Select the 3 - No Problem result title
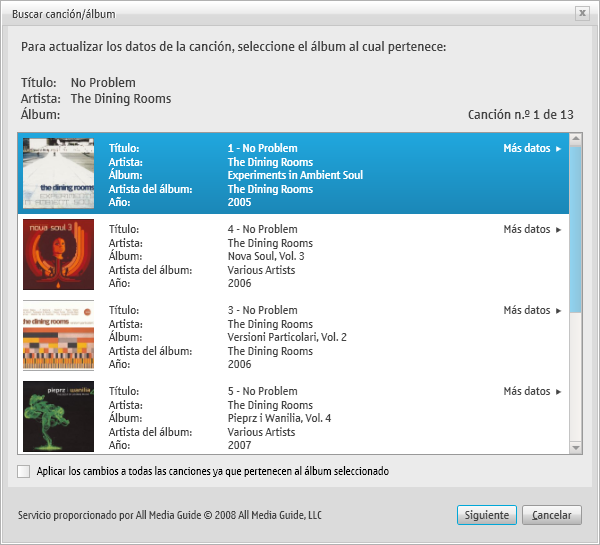 pos(262,310)
